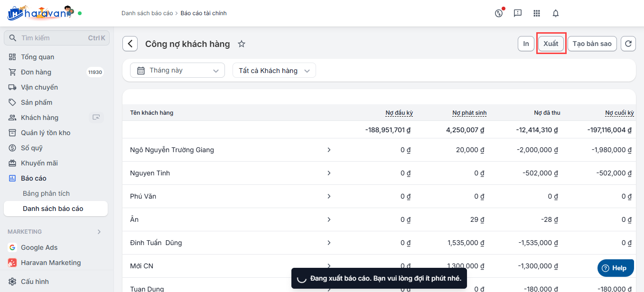Viewport: 644px width, 292px height.
Task: Open Sản phẩm in the sidebar
Action: pos(37,102)
